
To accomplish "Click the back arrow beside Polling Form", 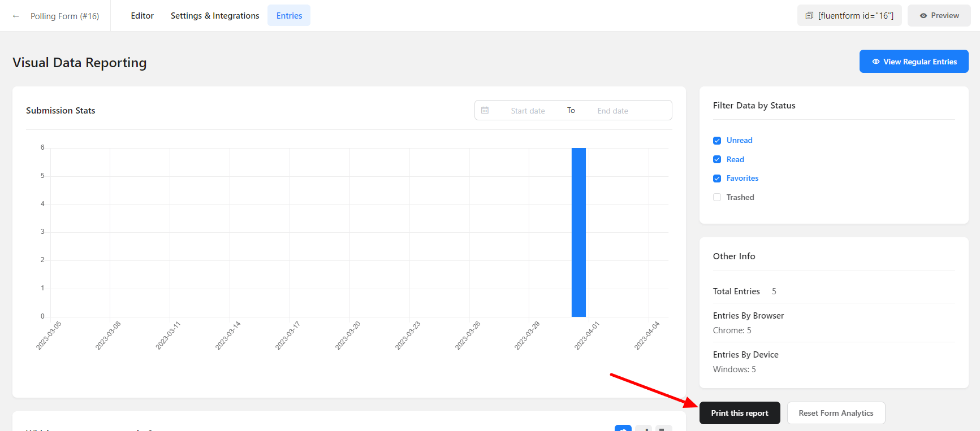I will pos(16,16).
